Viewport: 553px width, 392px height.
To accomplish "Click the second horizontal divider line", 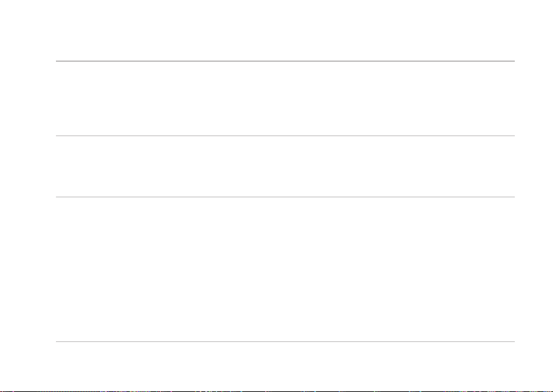I will coord(285,135).
